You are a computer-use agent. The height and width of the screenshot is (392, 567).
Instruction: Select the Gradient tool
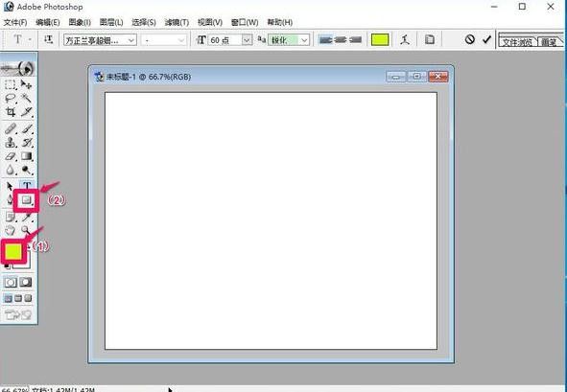pos(27,156)
